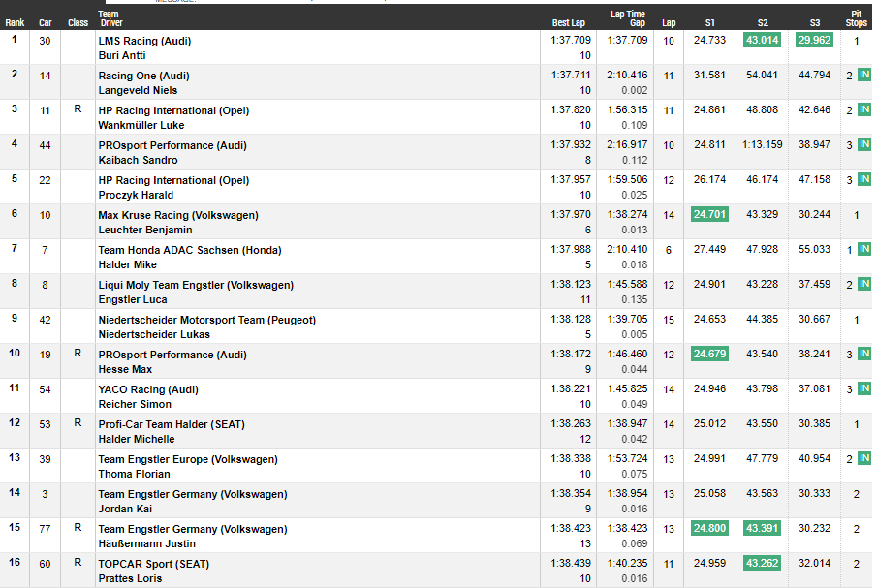Click lap time 2:16.917
This screenshot has height=588, width=877.
point(628,144)
